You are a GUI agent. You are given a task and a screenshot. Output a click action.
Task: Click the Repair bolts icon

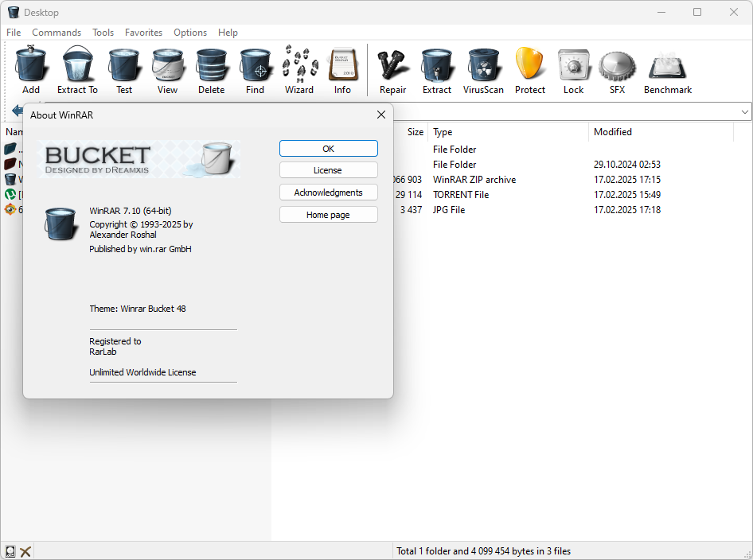coord(393,70)
